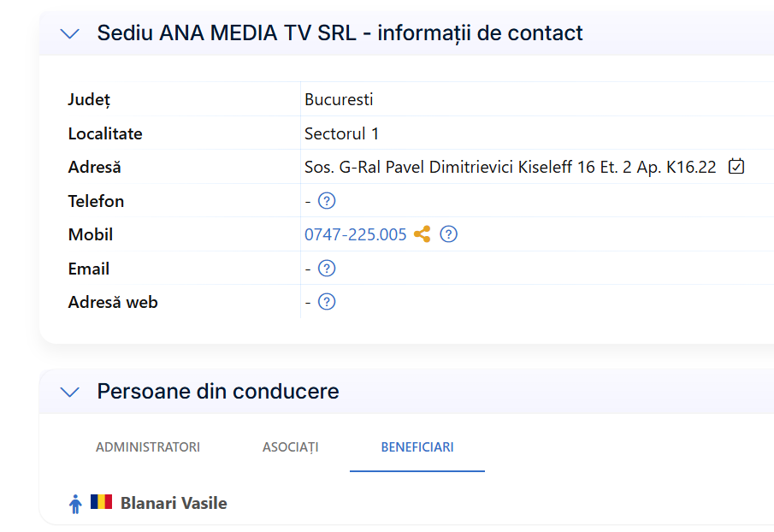Click the Sectorul 1 locality value
This screenshot has width=774, height=532.
tap(341, 133)
